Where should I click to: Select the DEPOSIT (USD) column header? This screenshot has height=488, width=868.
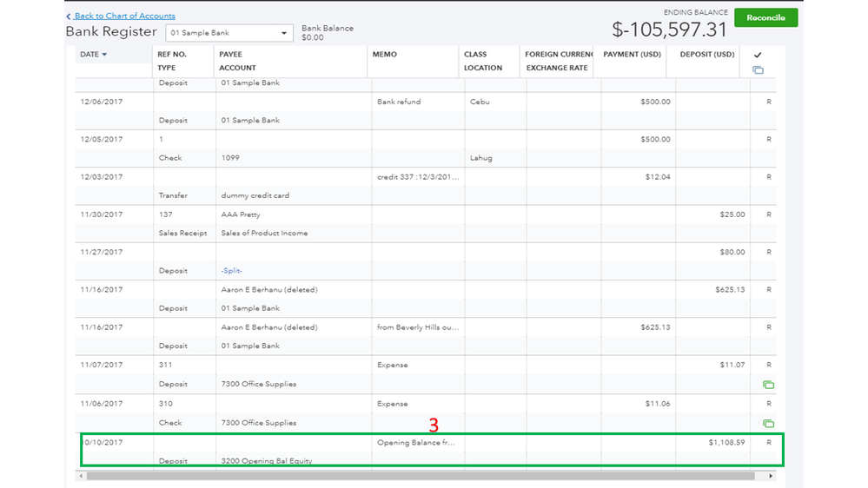pos(707,54)
